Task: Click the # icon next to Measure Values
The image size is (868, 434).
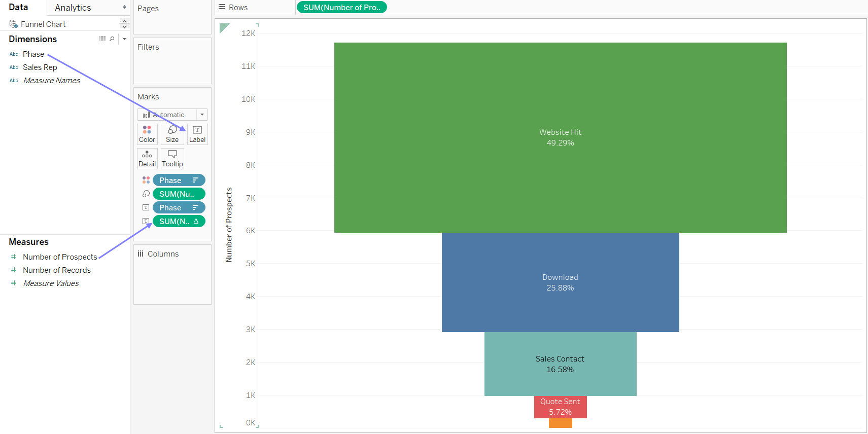Action: (14, 283)
